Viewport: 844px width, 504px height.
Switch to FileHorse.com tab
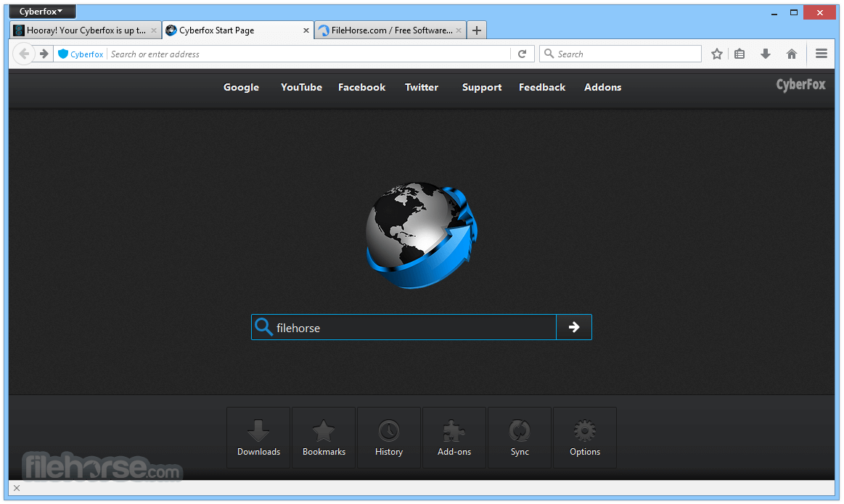click(390, 30)
